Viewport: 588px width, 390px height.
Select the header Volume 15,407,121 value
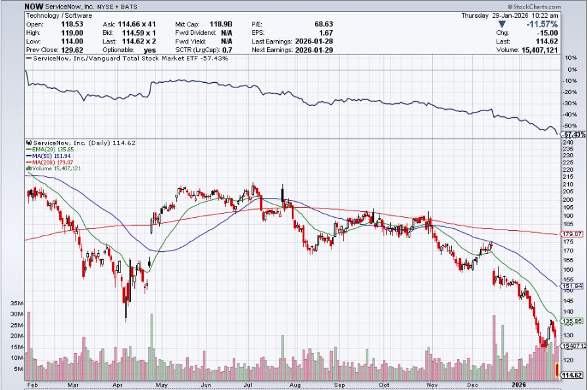[x=539, y=50]
